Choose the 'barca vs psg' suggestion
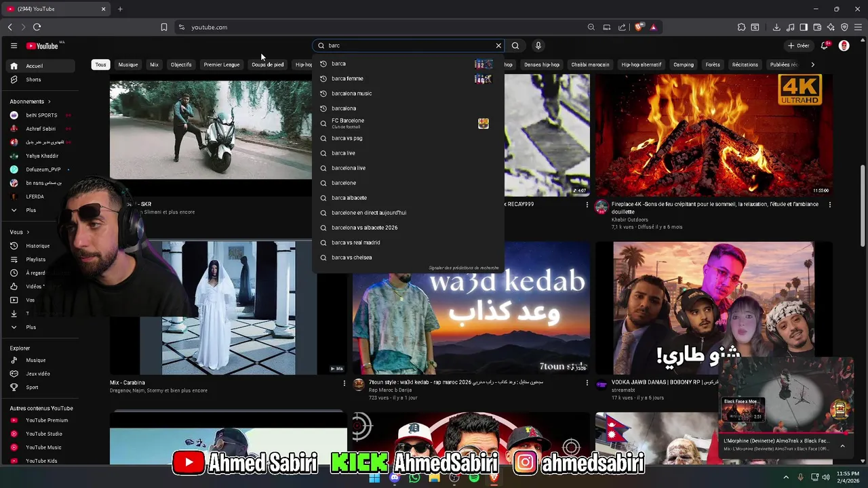This screenshot has width=868, height=488. point(408,138)
